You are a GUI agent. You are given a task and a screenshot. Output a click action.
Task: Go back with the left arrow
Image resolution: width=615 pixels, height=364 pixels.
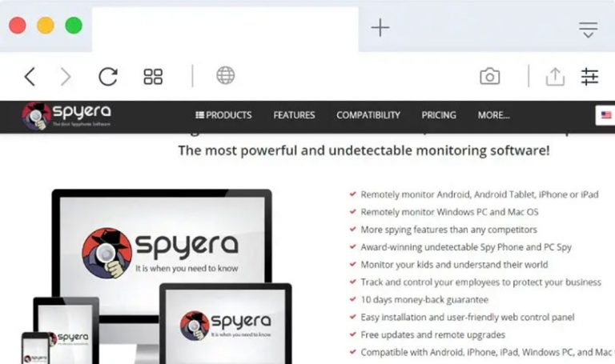30,77
